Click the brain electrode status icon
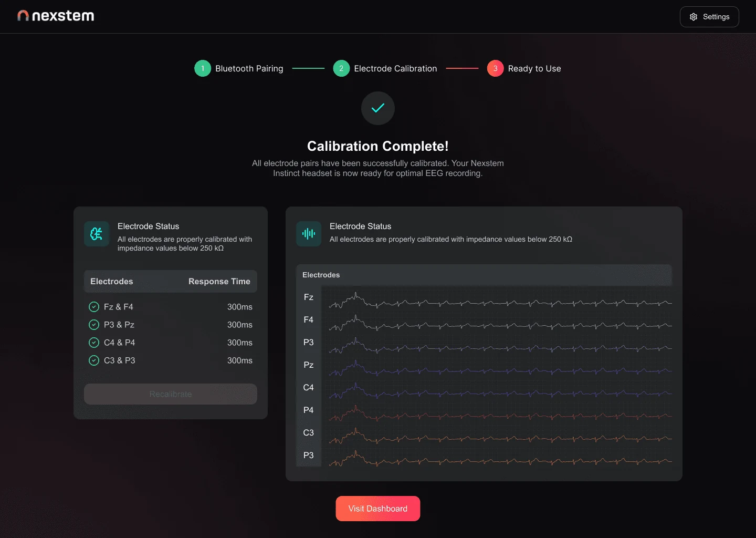The height and width of the screenshot is (538, 756). (97, 234)
